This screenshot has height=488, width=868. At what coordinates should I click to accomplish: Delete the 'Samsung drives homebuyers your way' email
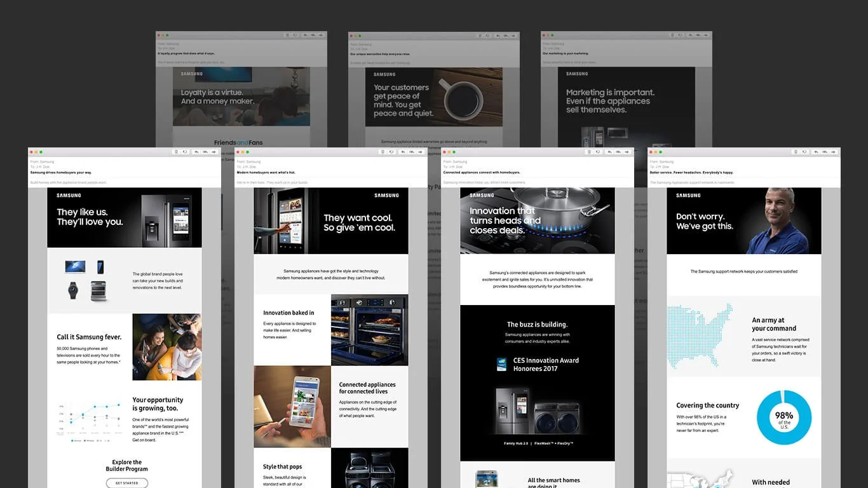click(x=176, y=152)
